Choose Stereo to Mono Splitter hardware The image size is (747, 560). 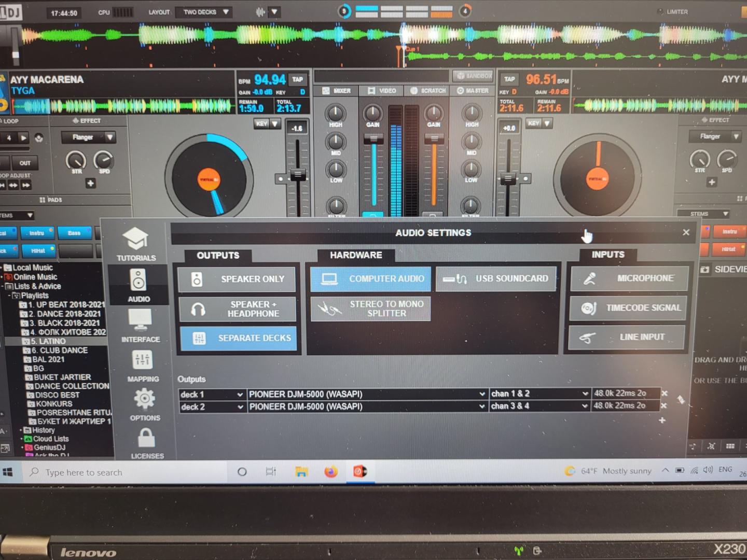(370, 309)
